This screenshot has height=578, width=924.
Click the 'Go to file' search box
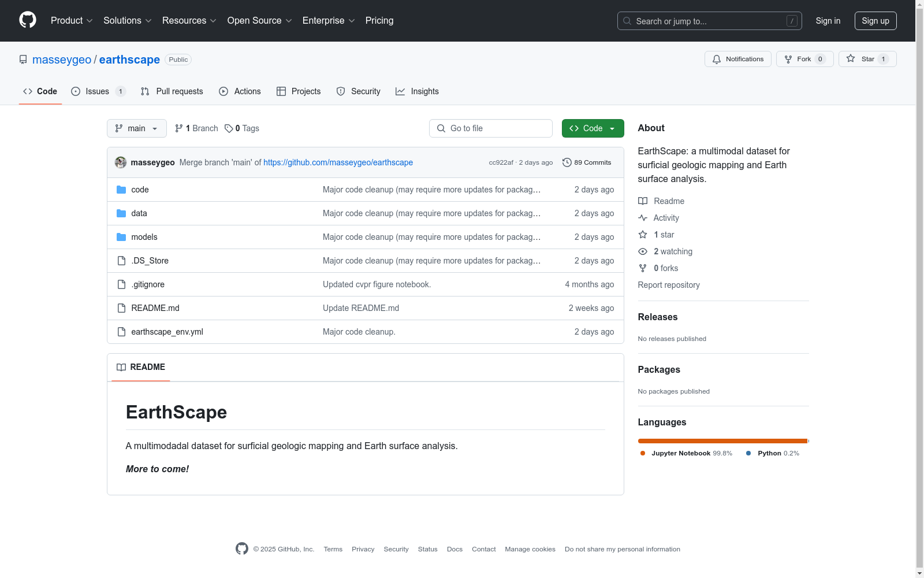(x=491, y=128)
